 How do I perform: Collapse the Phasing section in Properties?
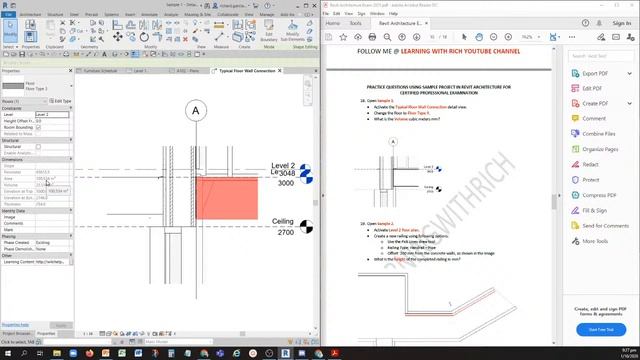coord(71,236)
